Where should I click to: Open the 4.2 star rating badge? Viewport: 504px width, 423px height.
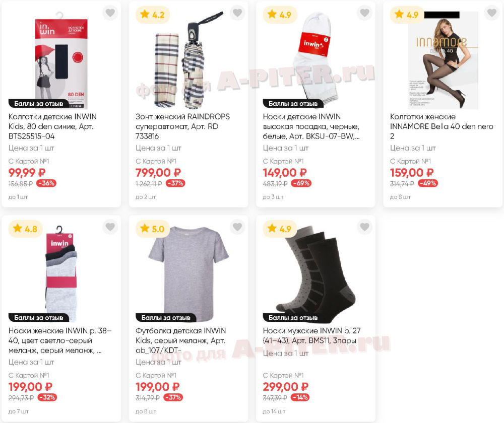tap(153, 15)
